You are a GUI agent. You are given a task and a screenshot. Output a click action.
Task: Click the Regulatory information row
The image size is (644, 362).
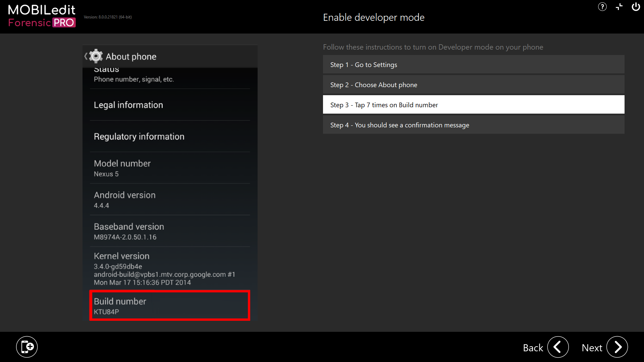point(170,136)
